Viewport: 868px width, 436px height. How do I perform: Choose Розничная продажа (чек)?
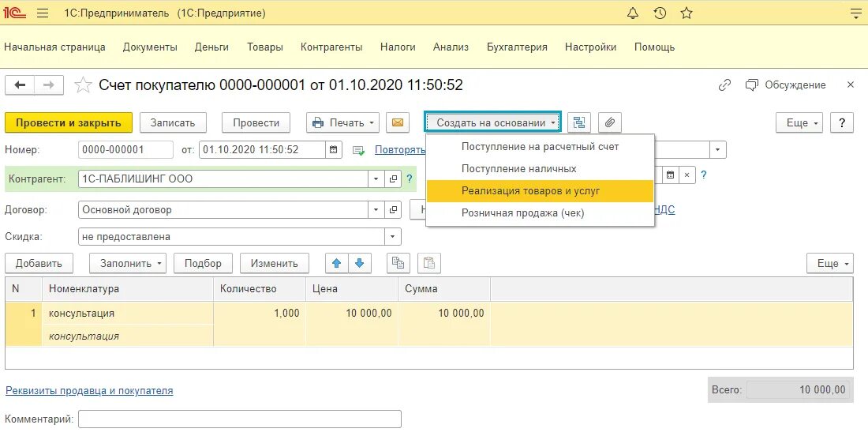(x=541, y=213)
